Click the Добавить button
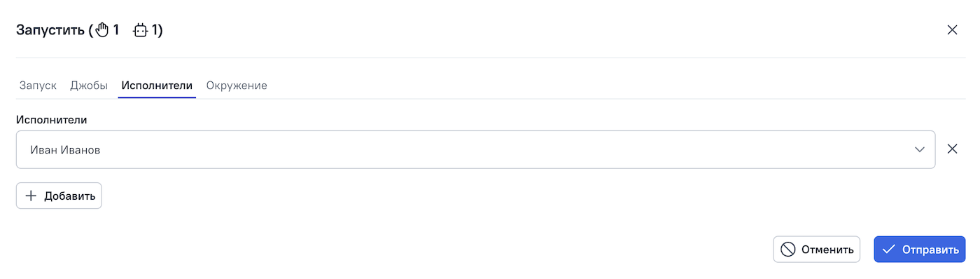 (x=59, y=196)
